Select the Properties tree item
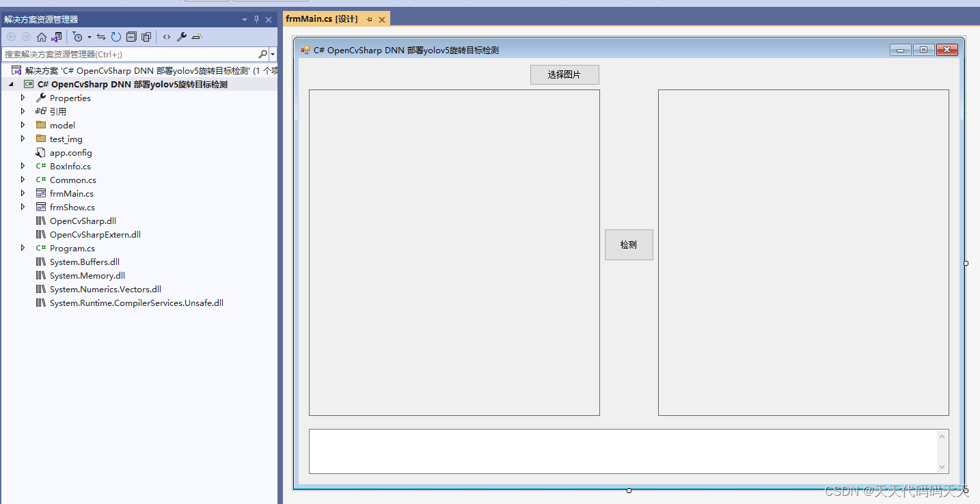Image resolution: width=980 pixels, height=504 pixels. point(70,98)
